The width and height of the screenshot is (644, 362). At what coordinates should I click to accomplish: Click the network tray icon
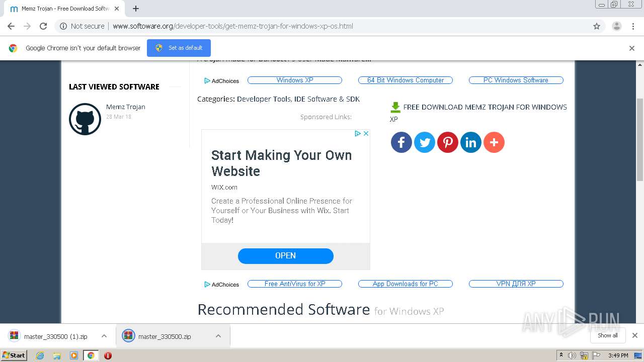coord(584,355)
